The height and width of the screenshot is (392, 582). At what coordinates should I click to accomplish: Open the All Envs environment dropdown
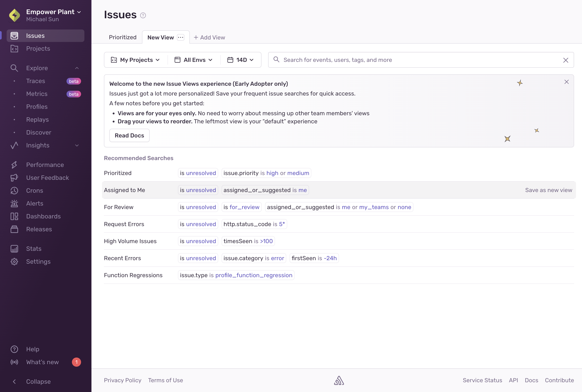[x=194, y=60]
